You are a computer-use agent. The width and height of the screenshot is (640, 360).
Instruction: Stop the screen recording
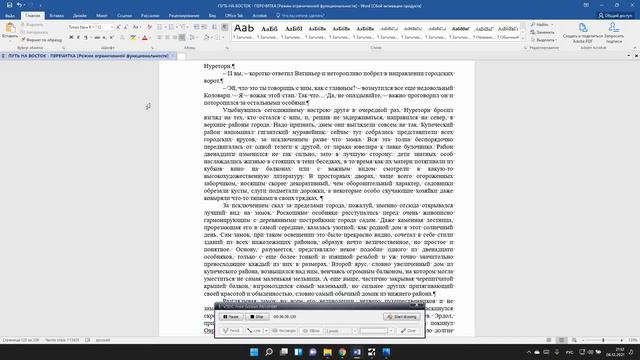pyautogui.click(x=257, y=317)
